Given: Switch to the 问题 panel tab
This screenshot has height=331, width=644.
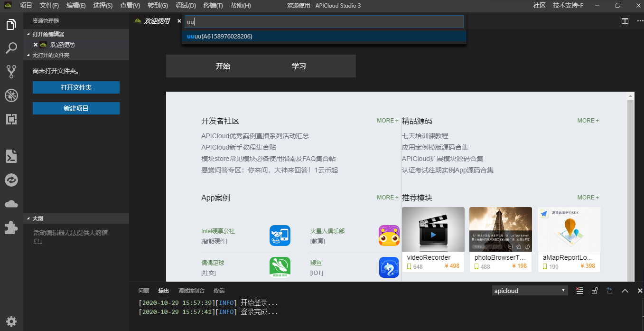Looking at the screenshot, I should 144,291.
